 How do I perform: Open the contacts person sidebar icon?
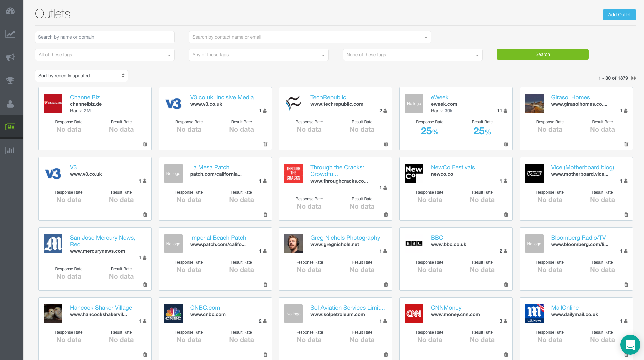10,104
